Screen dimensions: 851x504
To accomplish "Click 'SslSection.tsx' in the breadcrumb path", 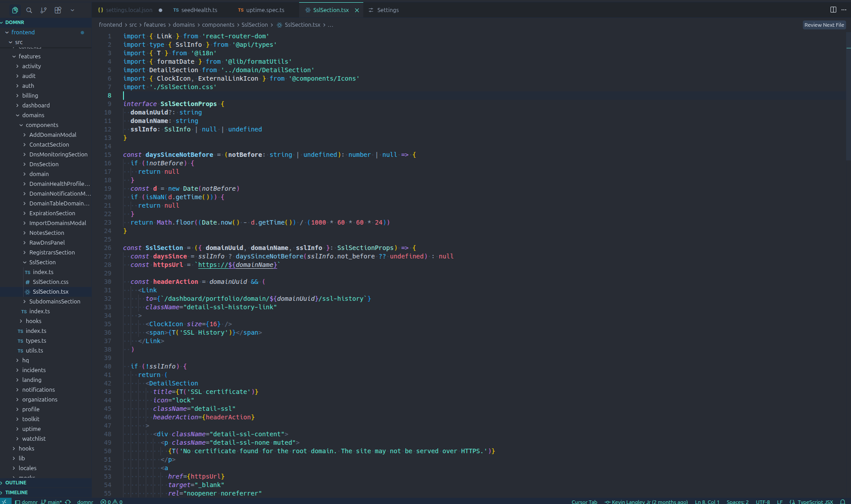I will tap(303, 25).
